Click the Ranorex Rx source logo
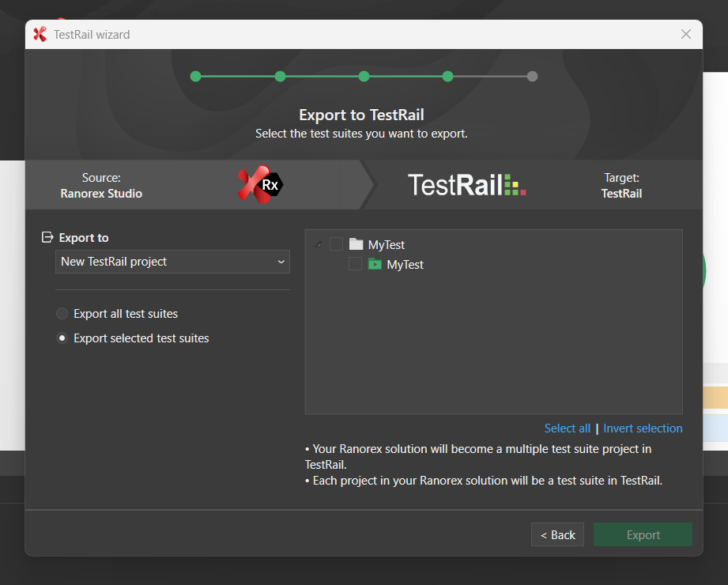The image size is (728, 585). click(260, 185)
